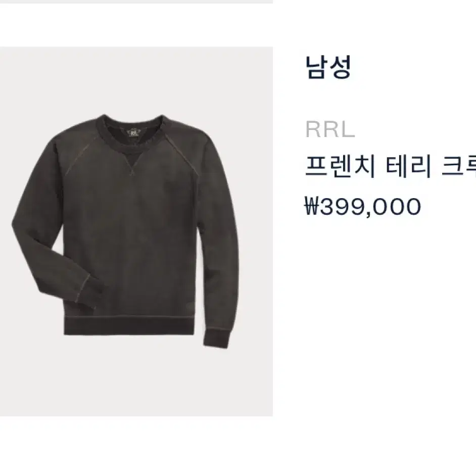Viewport: 476px width, 476px height.
Task: Click the won currency symbol in price
Action: tap(311, 206)
